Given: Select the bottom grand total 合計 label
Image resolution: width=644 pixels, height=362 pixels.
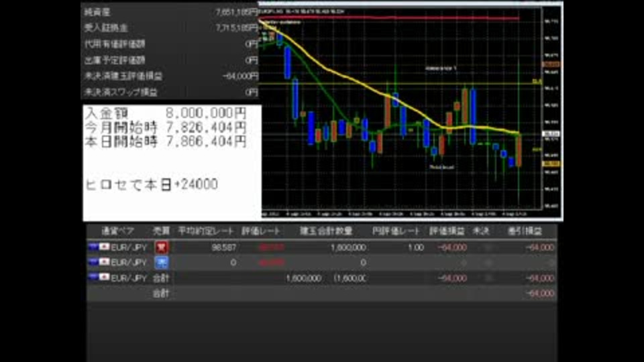Looking at the screenshot, I should (x=161, y=294).
